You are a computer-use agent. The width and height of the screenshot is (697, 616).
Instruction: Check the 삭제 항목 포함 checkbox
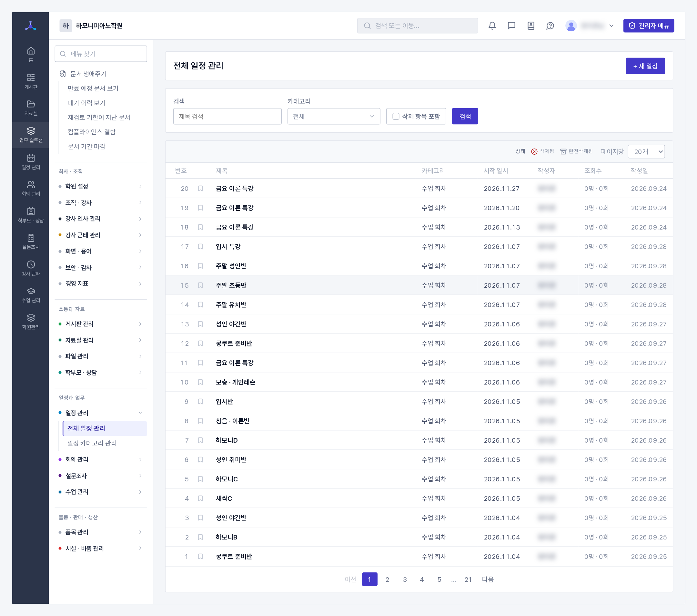[396, 116]
